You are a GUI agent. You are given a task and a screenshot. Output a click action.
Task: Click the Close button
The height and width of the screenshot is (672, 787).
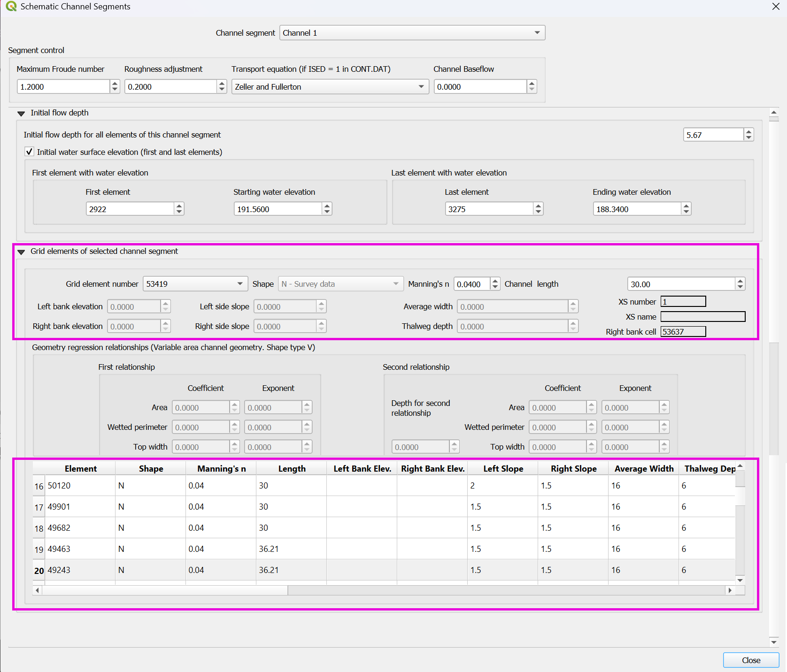pos(750,660)
